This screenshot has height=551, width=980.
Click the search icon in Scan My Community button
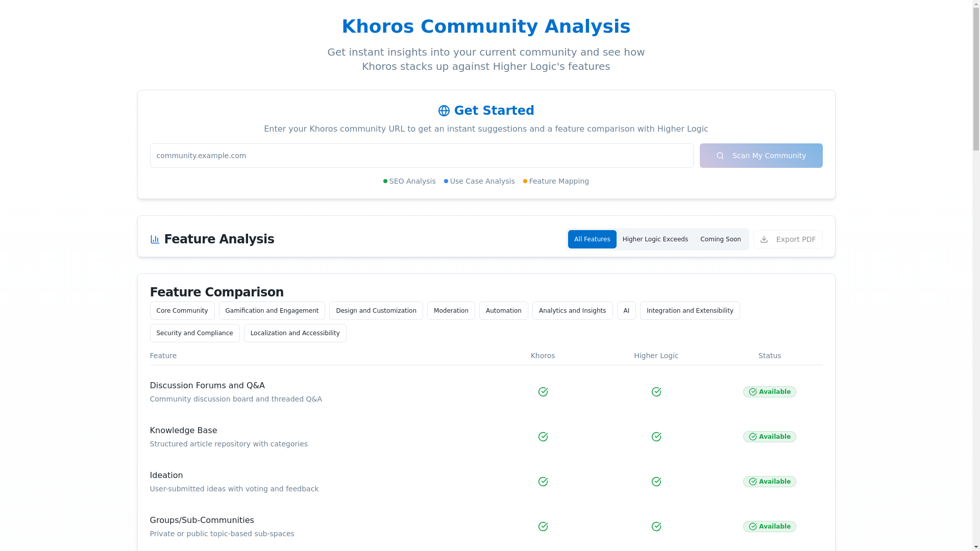point(720,156)
